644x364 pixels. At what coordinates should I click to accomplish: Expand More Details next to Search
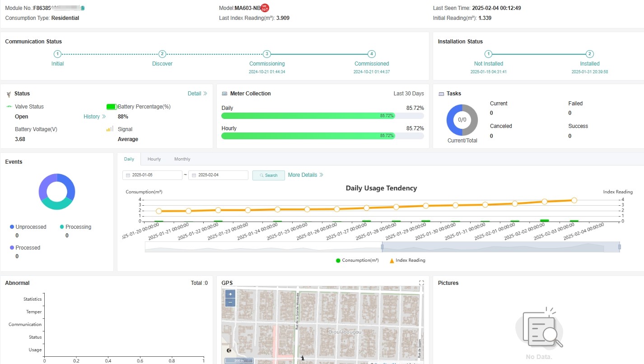pos(306,175)
